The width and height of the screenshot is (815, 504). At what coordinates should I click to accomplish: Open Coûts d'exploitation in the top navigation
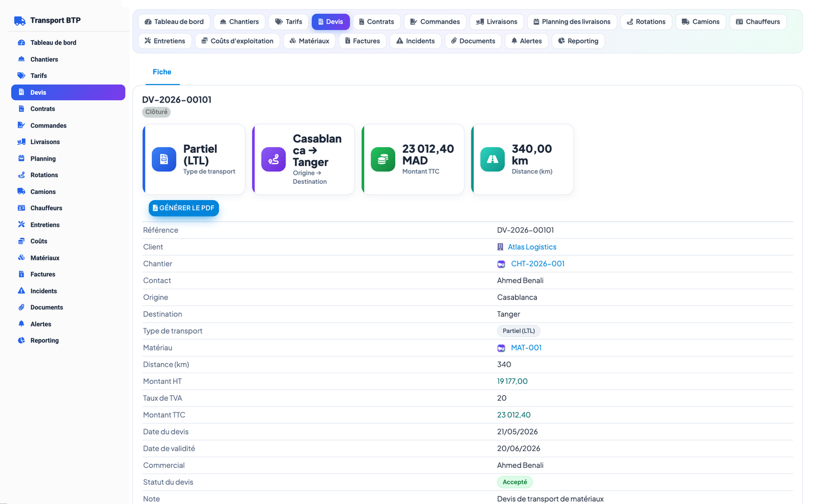click(237, 41)
